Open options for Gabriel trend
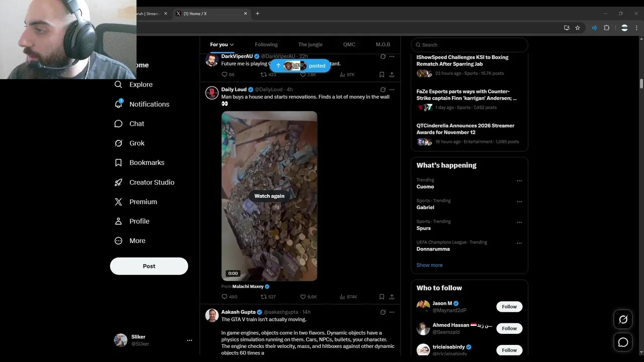 point(519,202)
